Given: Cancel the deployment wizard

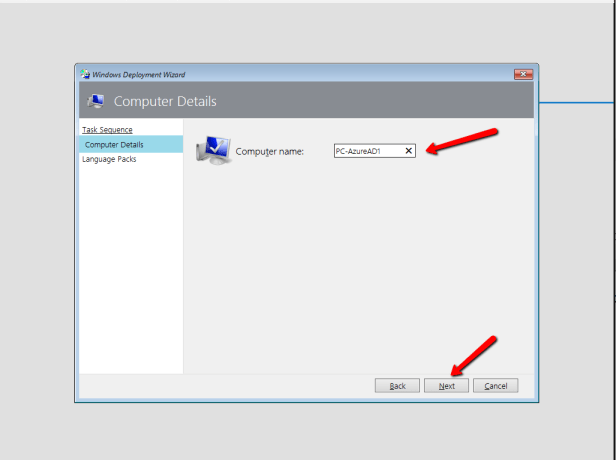Looking at the screenshot, I should pos(495,386).
